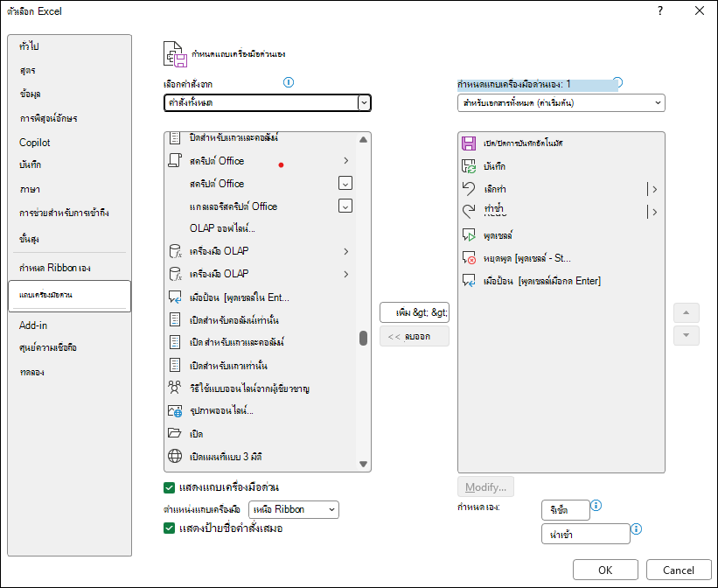Click the Stop Speaking icon

(469, 258)
